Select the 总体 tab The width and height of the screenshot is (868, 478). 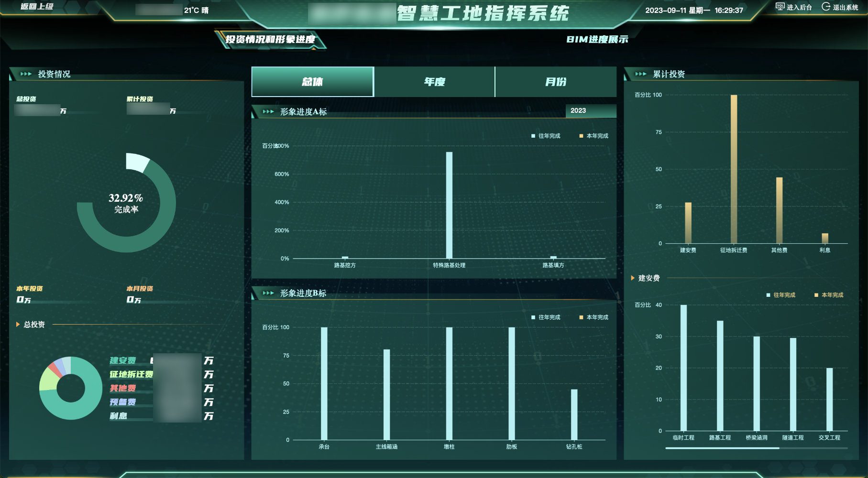click(312, 82)
